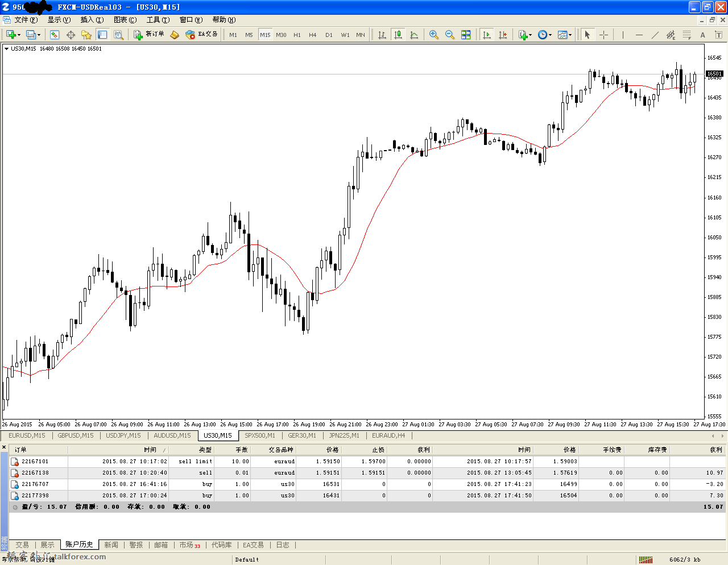Open the 工具 (Tools) menu

(158, 20)
